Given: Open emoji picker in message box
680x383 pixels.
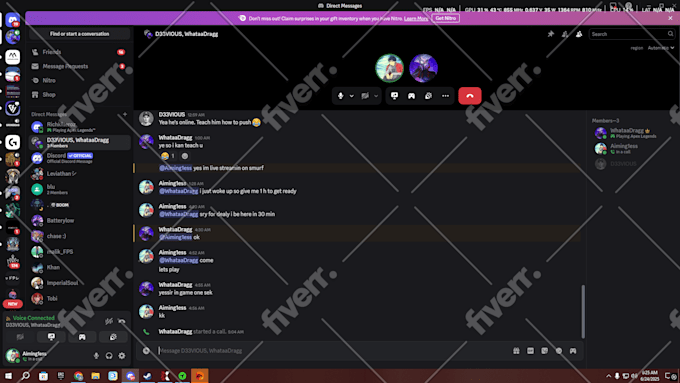Looking at the screenshot, I should pyautogui.click(x=559, y=350).
